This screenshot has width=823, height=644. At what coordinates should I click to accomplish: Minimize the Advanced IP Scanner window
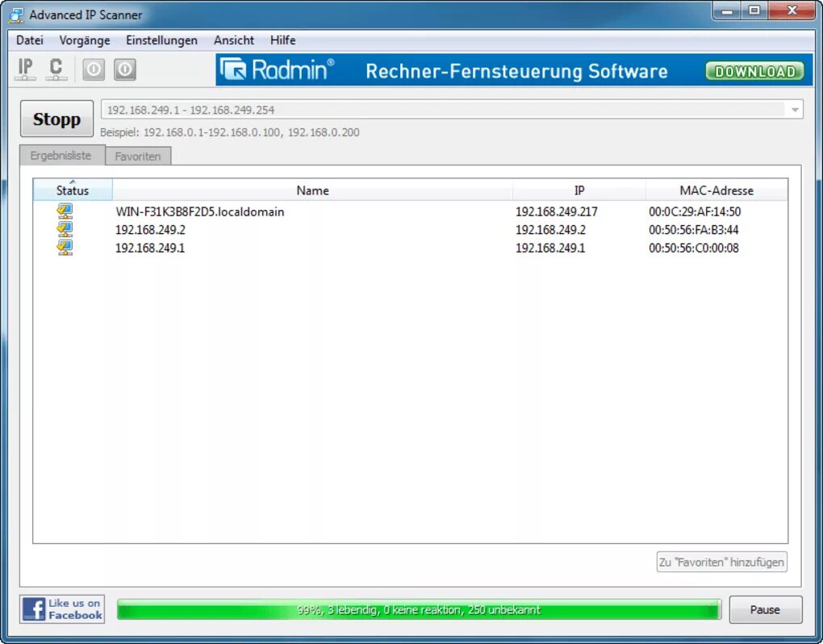pyautogui.click(x=727, y=10)
